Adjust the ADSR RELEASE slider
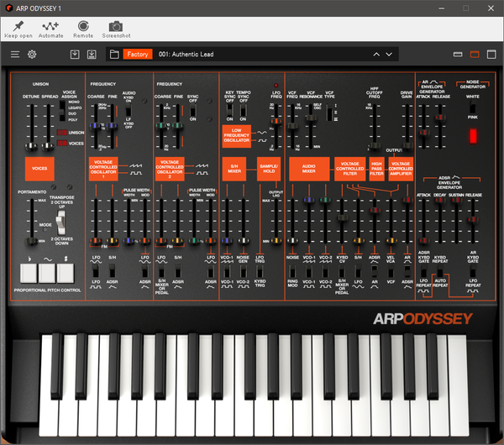The width and height of the screenshot is (504, 445). [473, 219]
